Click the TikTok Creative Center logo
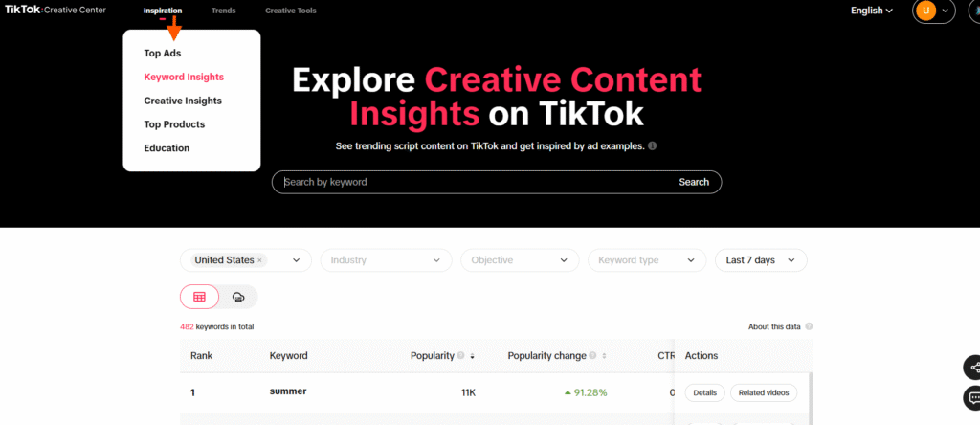980x425 pixels. coord(56,11)
